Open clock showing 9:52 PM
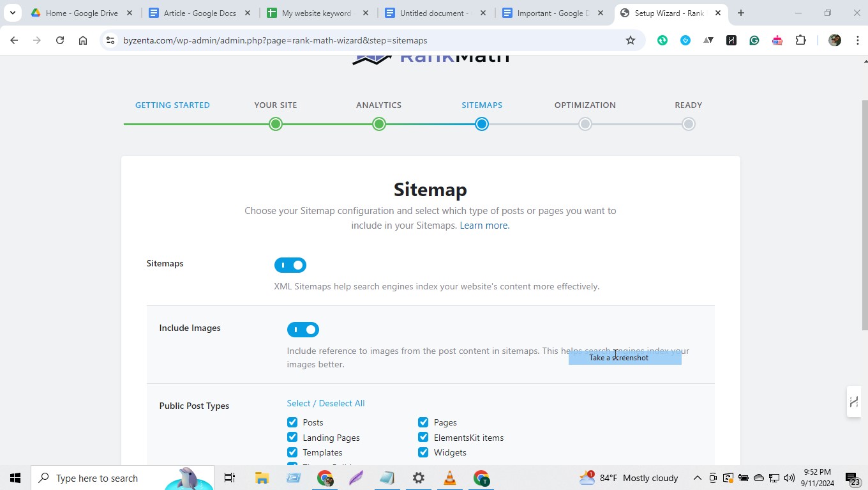Viewport: 868px width, 490px height. point(818,478)
